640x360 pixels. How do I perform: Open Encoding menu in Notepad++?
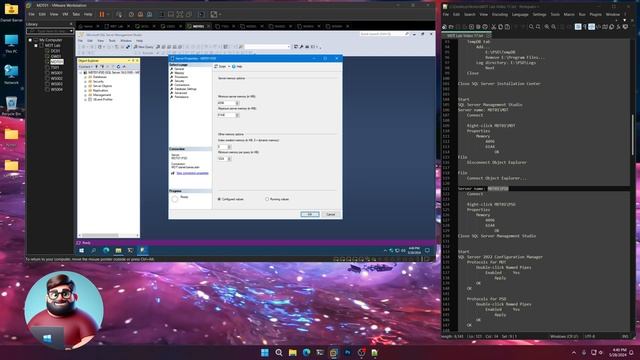click(x=500, y=14)
